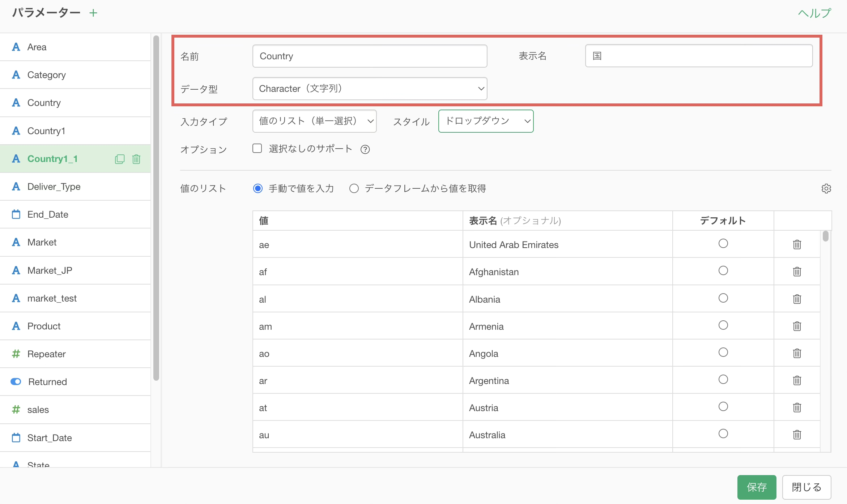
Task: Select market_test parameter in list
Action: click(x=75, y=298)
